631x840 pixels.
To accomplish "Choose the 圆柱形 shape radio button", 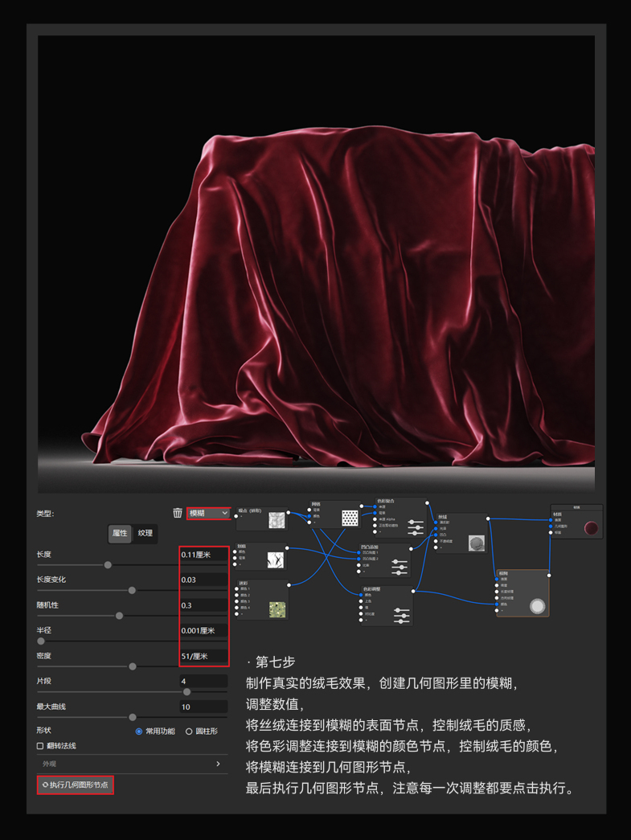I will [189, 731].
